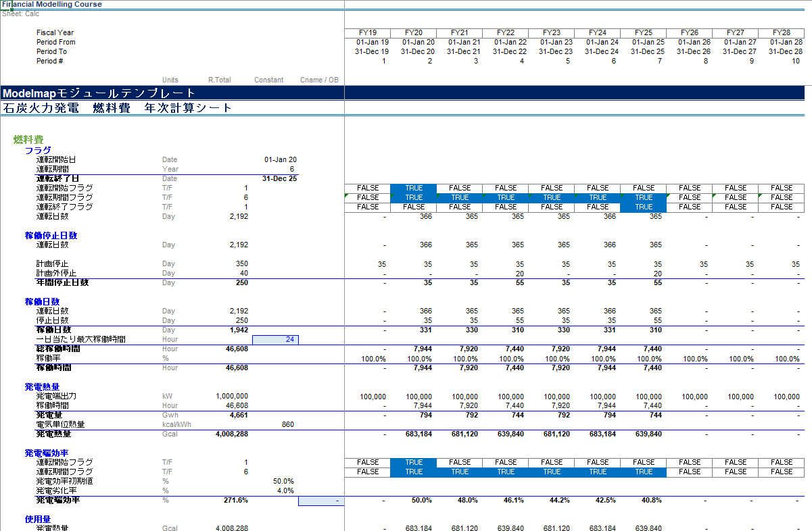The image size is (812, 531).
Task: Select the TRUE cell in 運転終了フラグ row
Action: pyautogui.click(x=643, y=207)
